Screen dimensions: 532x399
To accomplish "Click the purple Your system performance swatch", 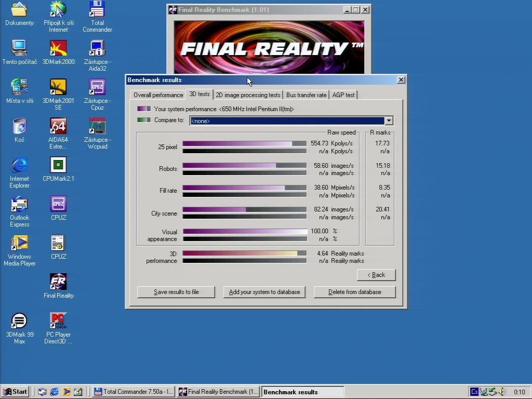I will tap(144, 109).
